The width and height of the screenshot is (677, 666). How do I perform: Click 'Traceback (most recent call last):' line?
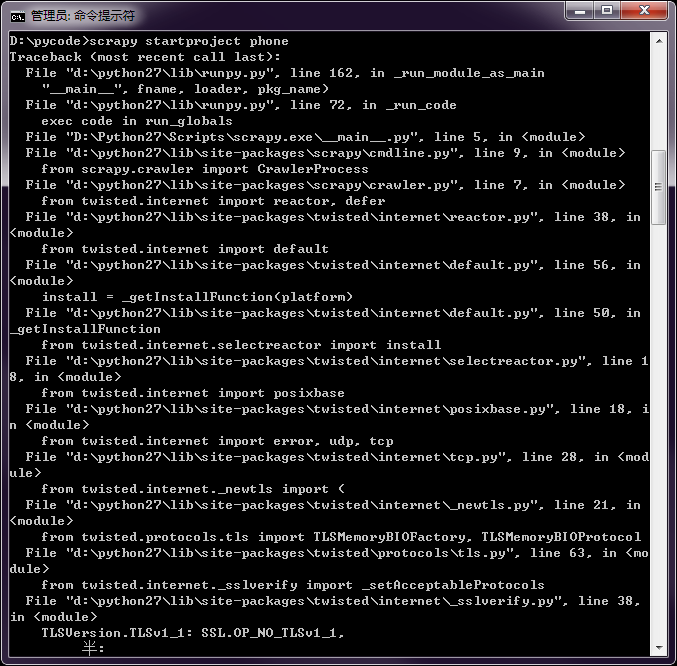click(145, 57)
